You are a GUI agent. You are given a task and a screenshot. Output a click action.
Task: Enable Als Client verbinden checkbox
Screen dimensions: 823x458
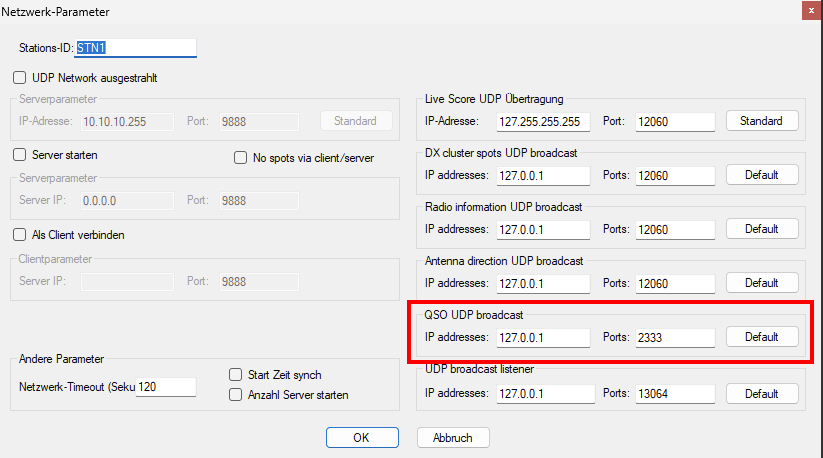(19, 235)
